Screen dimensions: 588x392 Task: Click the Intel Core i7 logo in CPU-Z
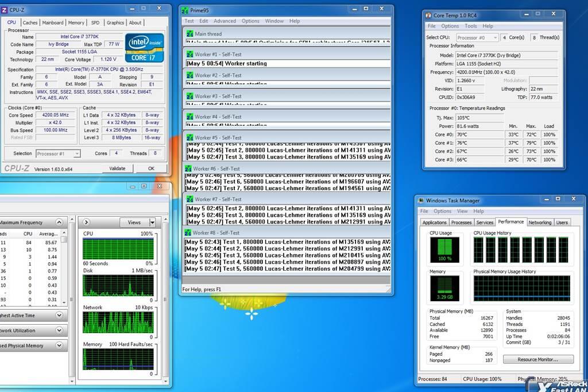coord(144,48)
